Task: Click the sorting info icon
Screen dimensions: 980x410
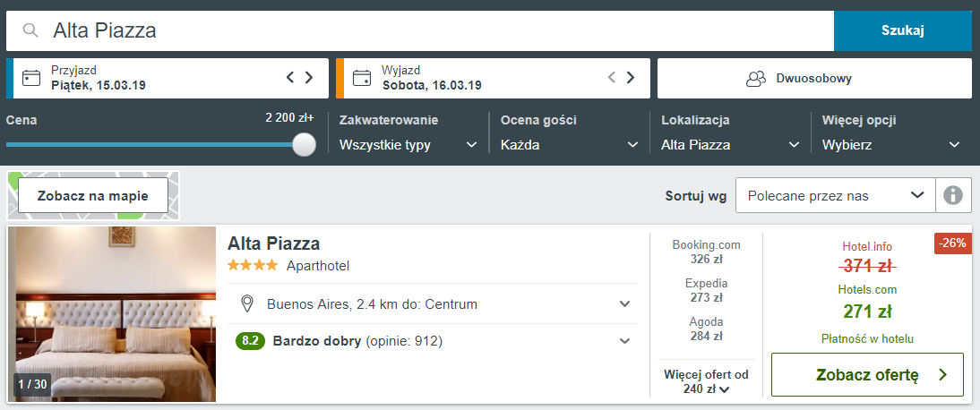Action: [954, 195]
